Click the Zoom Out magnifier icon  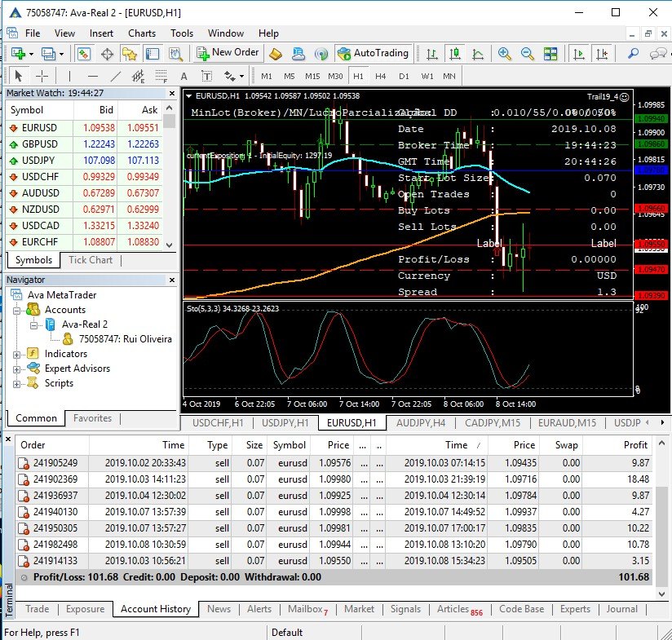click(527, 54)
